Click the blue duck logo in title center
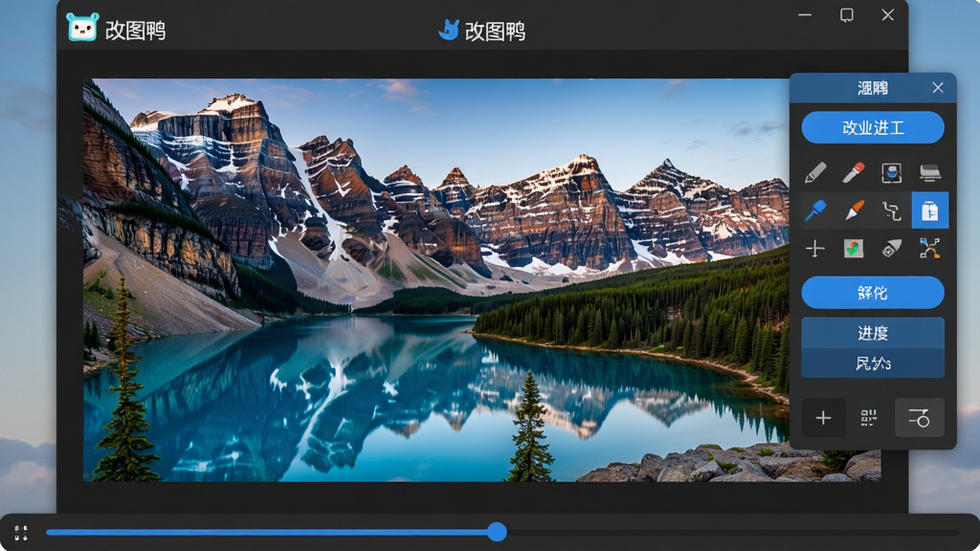Viewport: 980px width, 551px height. 449,30
